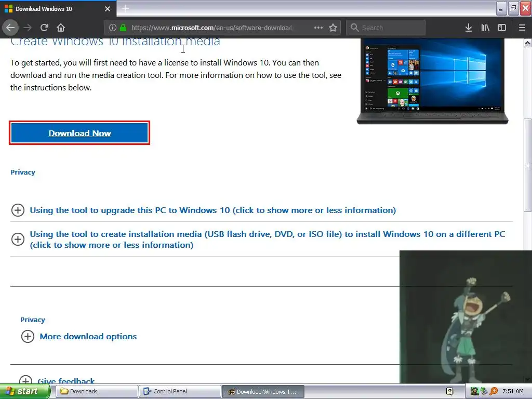Viewport: 532px width, 399px height.
Task: Click the magnifier tray icon beside the clock
Action: (x=494, y=392)
